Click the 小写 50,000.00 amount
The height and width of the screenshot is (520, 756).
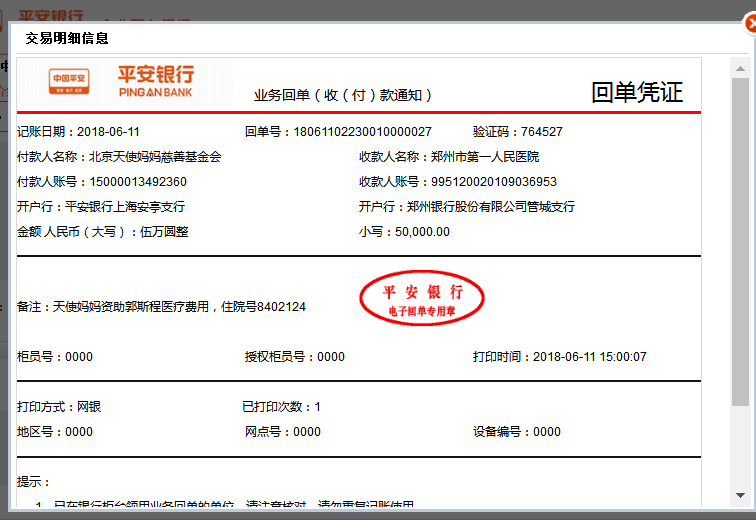404,232
